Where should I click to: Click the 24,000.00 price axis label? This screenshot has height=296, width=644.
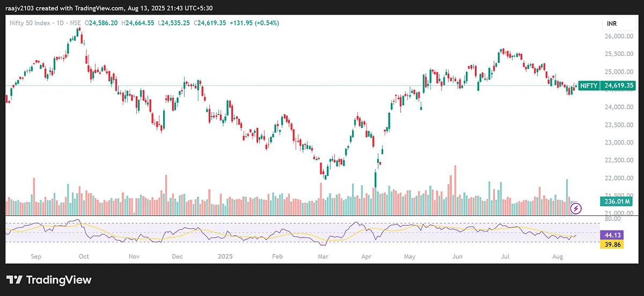[619, 107]
